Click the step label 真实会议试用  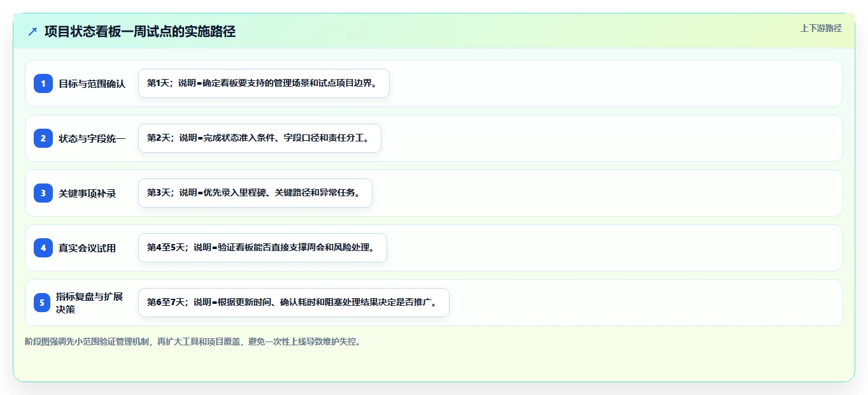87,248
